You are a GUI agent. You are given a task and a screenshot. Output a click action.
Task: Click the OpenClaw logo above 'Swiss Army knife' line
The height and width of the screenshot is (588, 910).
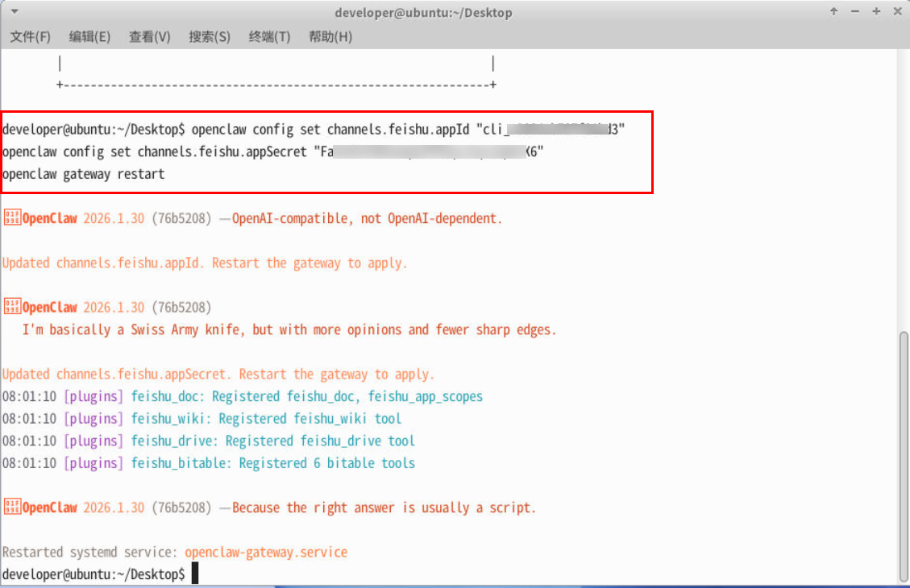point(12,307)
